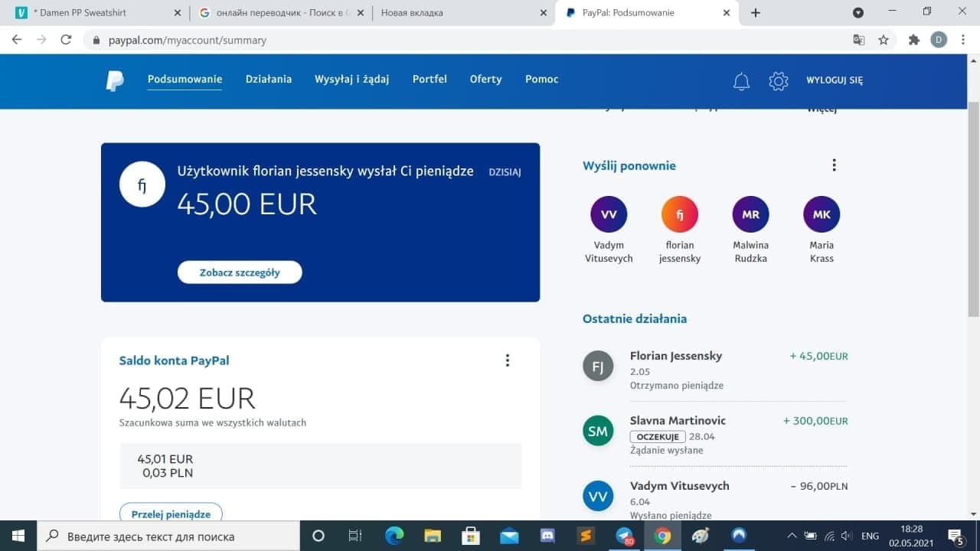Click the FJ avatar in recent activity
The image size is (980, 551).
[598, 367]
